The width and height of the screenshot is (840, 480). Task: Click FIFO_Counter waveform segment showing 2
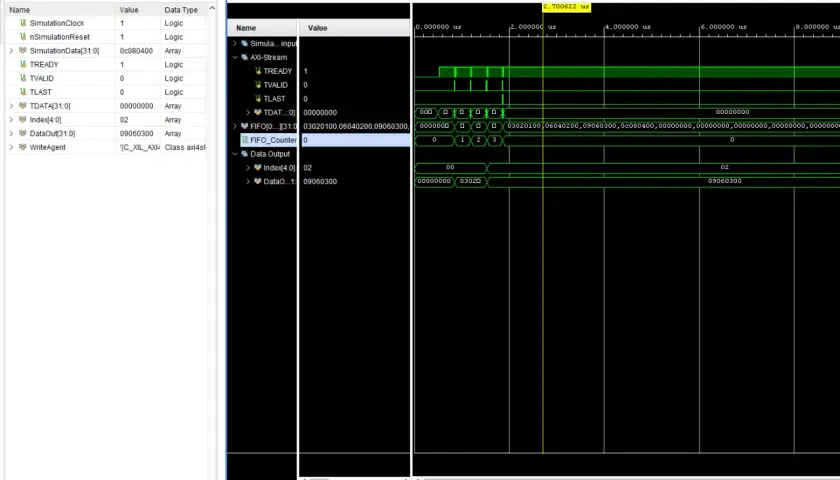tap(478, 140)
